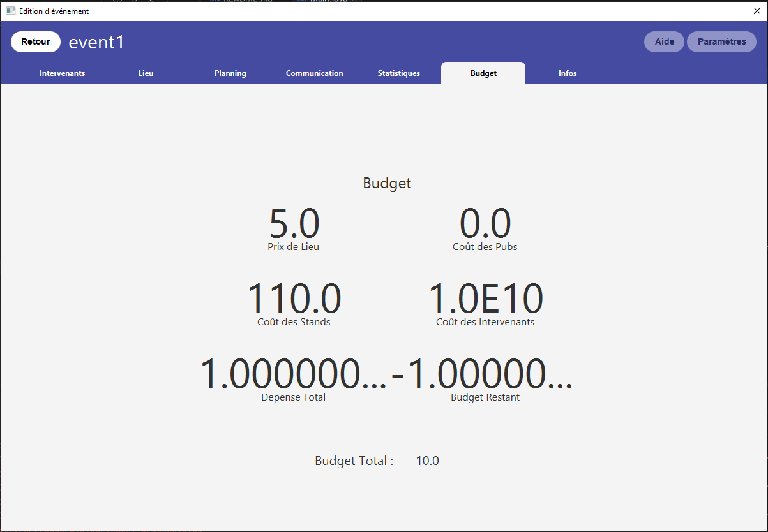Click the 1.0E10 intervenants cost value
This screenshot has height=532, width=768.
[x=485, y=299]
